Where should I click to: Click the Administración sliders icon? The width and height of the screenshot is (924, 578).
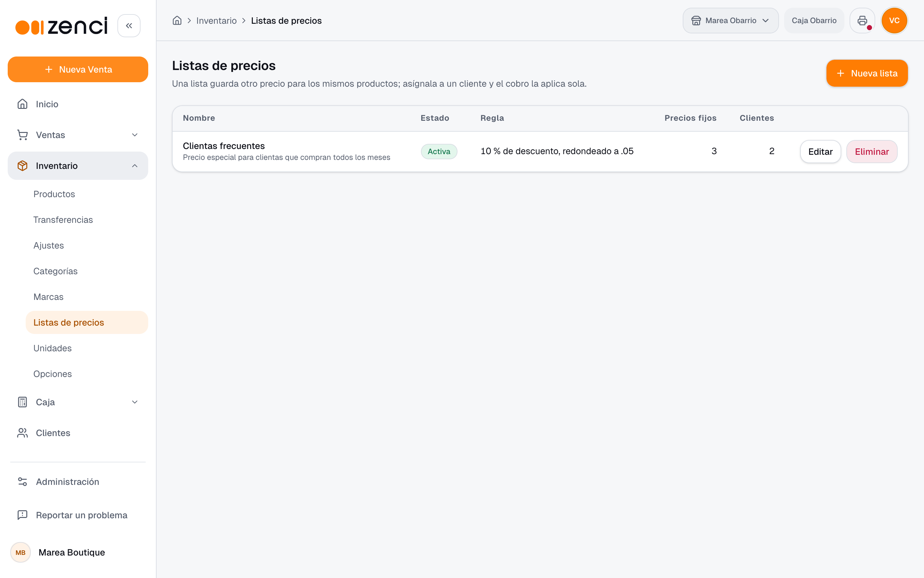22,482
